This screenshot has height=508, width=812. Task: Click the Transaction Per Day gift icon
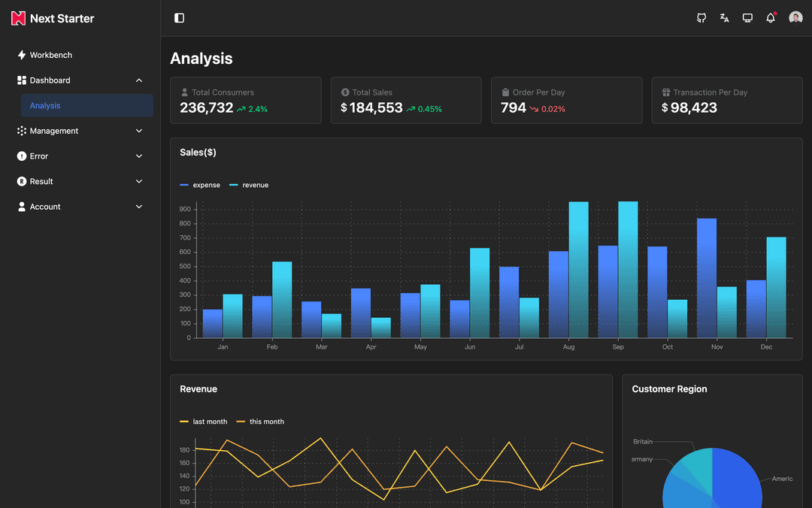[666, 92]
